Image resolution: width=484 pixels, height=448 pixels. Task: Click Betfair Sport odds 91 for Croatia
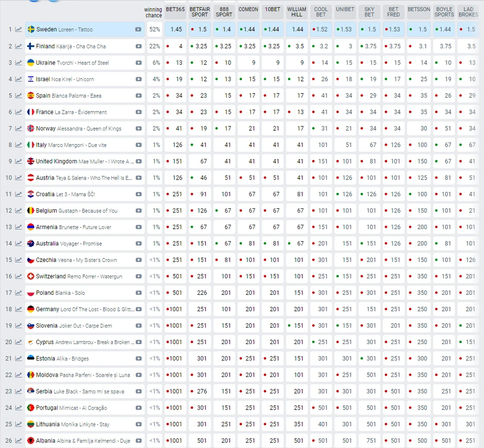200,194
